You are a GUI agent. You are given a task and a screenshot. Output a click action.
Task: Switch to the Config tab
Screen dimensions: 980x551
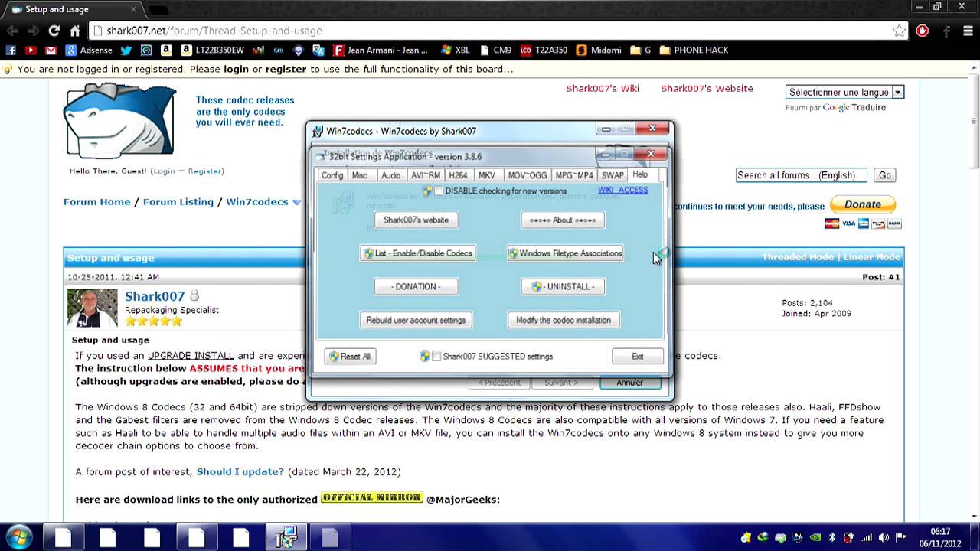coord(332,175)
